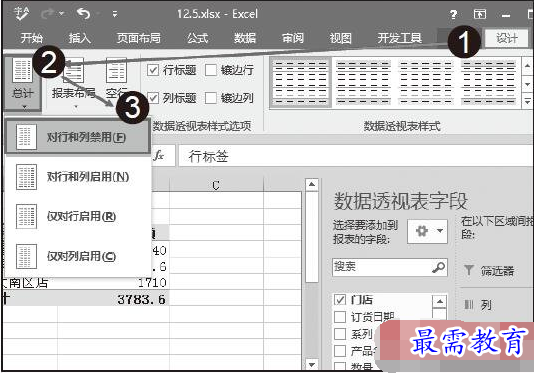Viewport: 534px width, 373px height.
Task: Choose 对行和列禁用(F) option
Action: pyautogui.click(x=78, y=137)
